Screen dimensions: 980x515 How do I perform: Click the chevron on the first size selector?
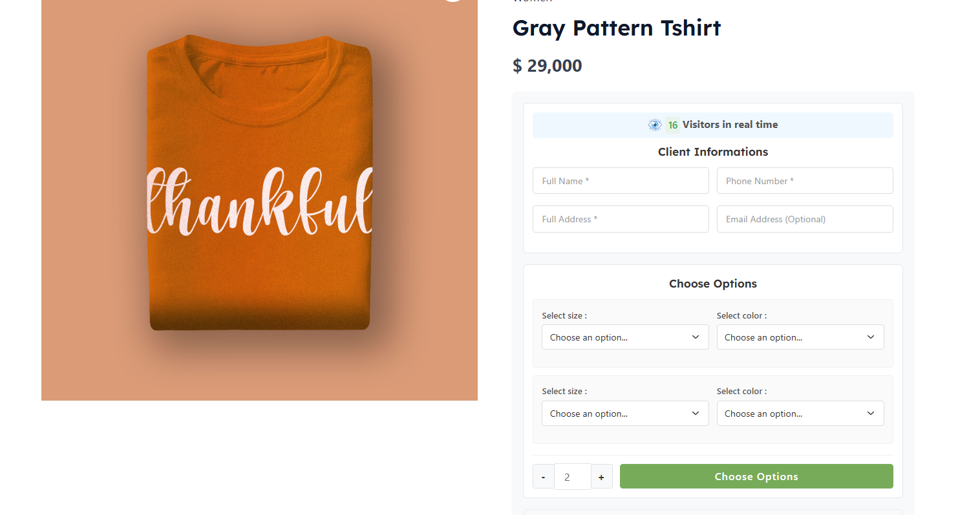(696, 337)
